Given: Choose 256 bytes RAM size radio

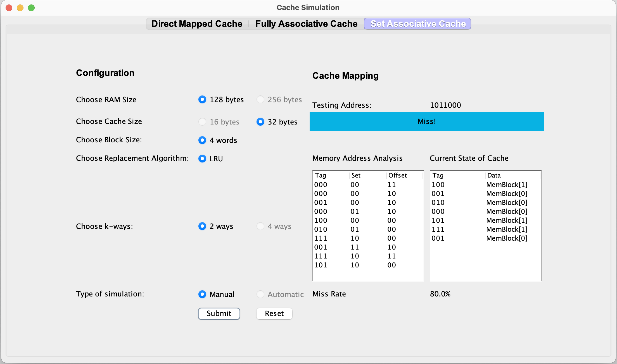Looking at the screenshot, I should 260,99.
